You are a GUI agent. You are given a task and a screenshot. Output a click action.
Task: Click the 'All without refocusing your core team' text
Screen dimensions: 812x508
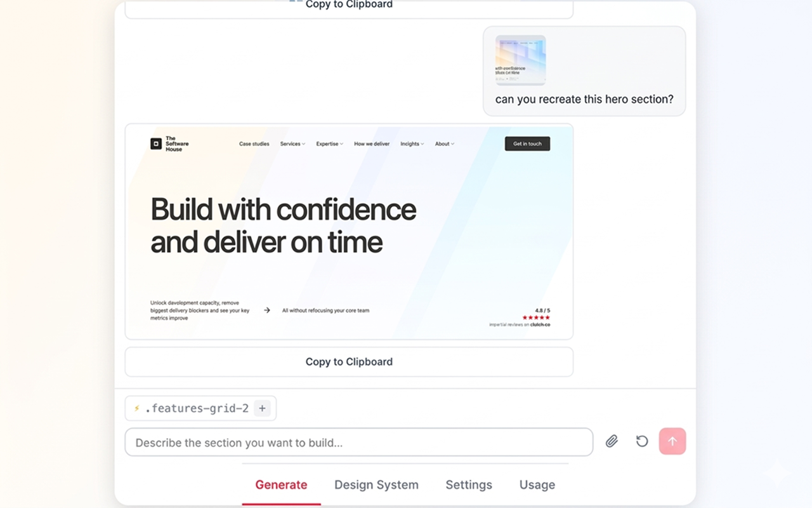pos(325,311)
